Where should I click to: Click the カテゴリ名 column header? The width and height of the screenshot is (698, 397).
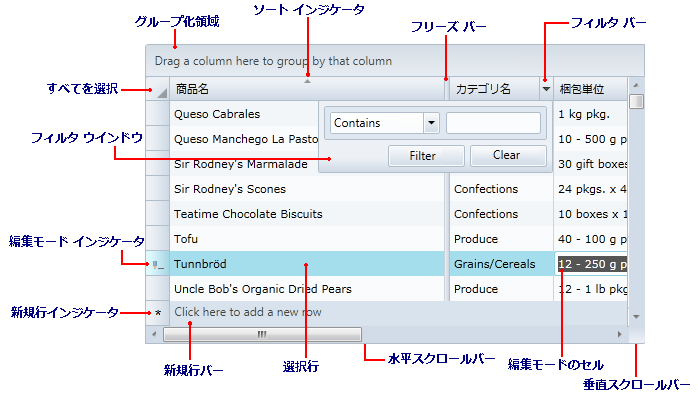[495, 89]
